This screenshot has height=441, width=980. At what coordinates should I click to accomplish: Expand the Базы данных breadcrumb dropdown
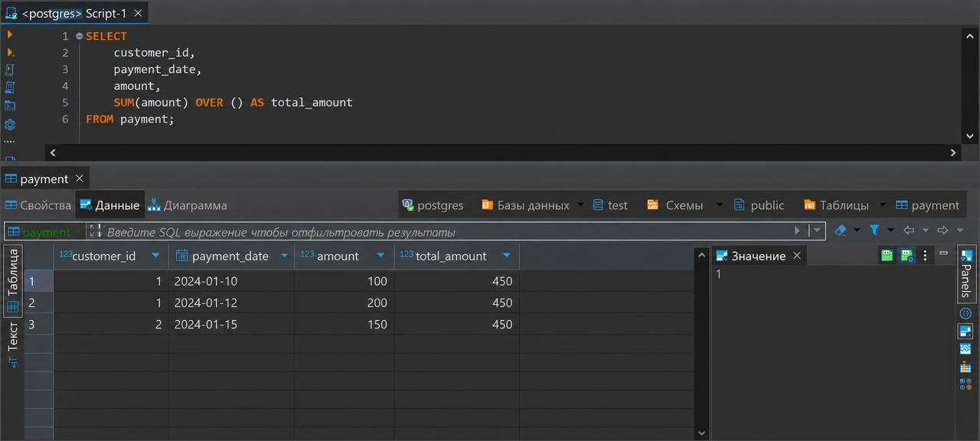pyautogui.click(x=580, y=204)
